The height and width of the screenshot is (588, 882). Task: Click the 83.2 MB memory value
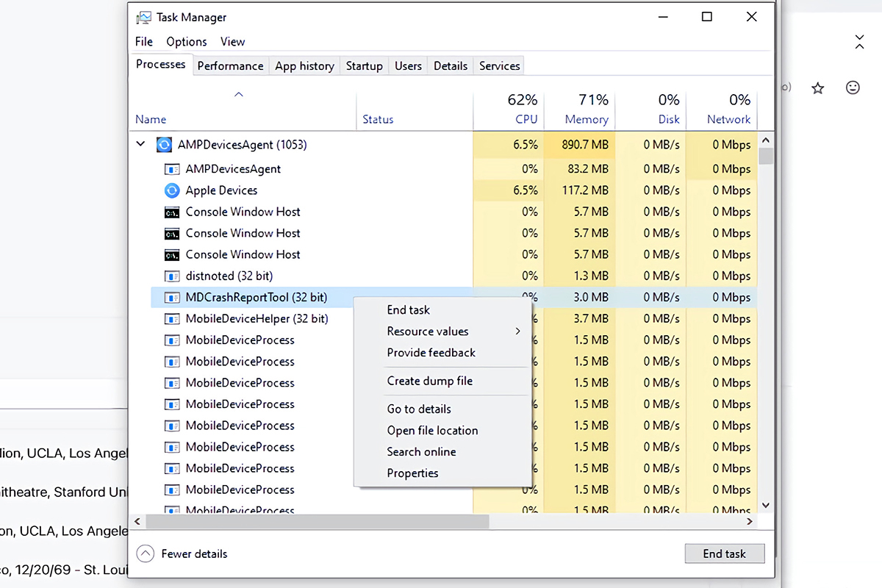coord(589,169)
